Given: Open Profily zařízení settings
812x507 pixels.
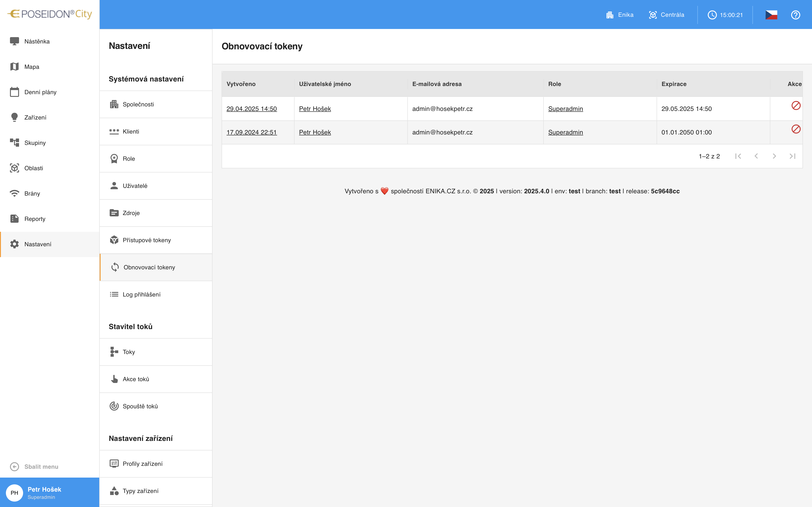Looking at the screenshot, I should click(x=156, y=464).
